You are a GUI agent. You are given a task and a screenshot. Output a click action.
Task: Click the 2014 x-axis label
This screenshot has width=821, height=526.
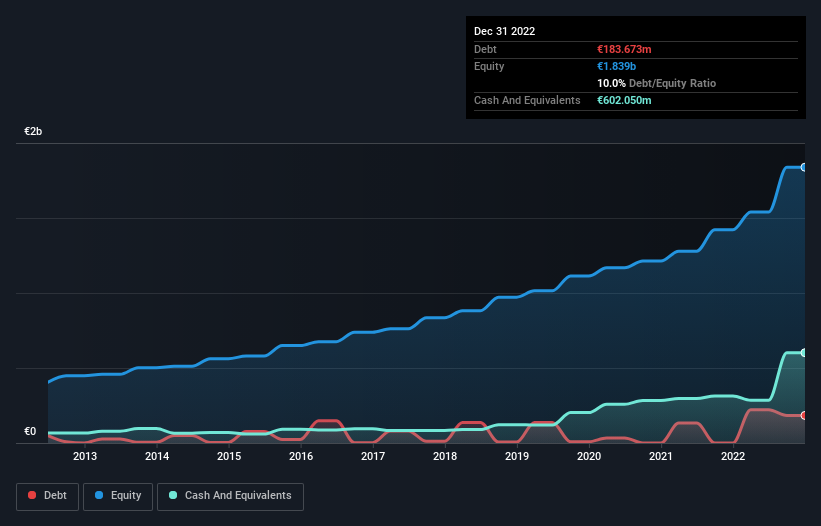[157, 456]
